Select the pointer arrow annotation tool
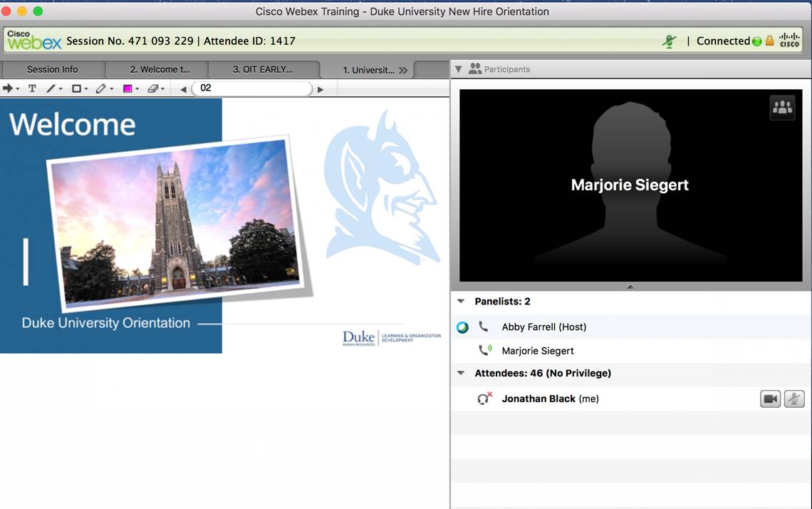 coord(8,88)
